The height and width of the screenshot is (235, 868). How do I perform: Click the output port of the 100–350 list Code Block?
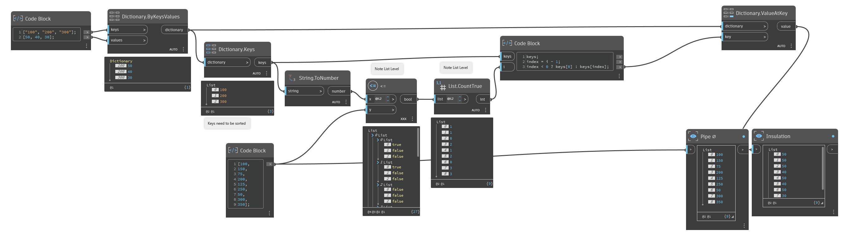pyautogui.click(x=269, y=164)
